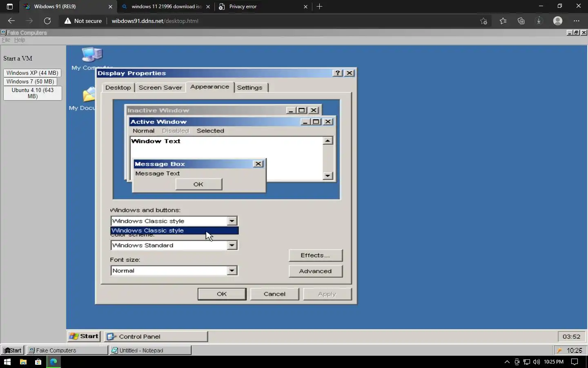Viewport: 588px width, 368px height.
Task: Click the Edge icon in the Windows taskbar
Action: [53, 362]
